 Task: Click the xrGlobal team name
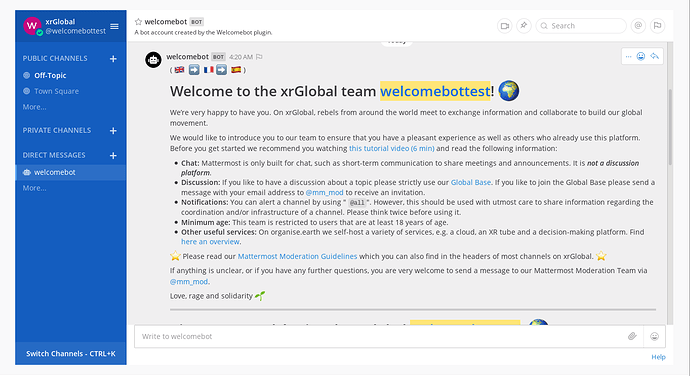[60, 22]
